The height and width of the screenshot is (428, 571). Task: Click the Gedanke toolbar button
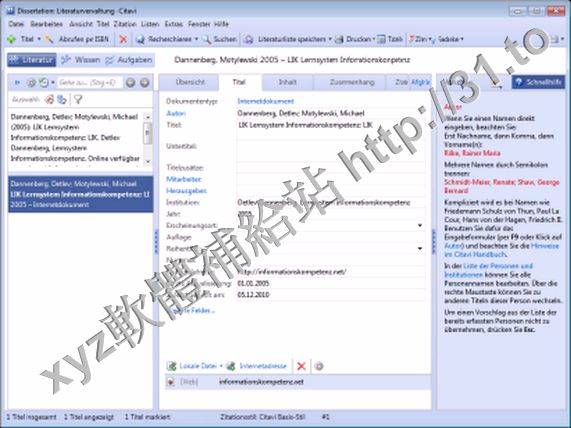448,39
